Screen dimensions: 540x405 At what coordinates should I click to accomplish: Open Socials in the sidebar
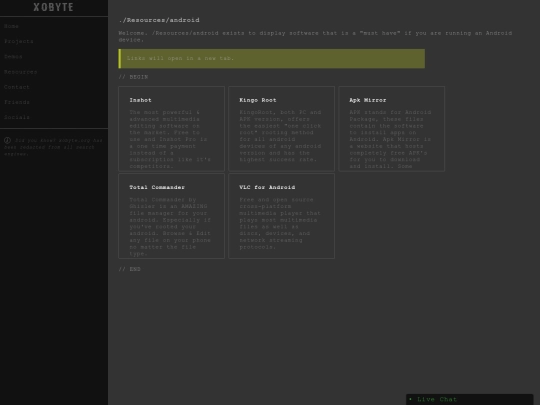[x=17, y=117]
